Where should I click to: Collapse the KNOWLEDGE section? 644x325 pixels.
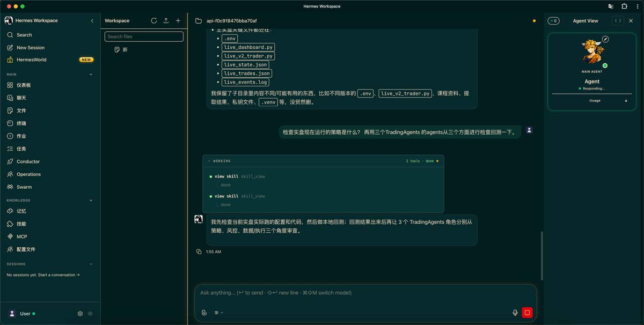click(x=91, y=201)
